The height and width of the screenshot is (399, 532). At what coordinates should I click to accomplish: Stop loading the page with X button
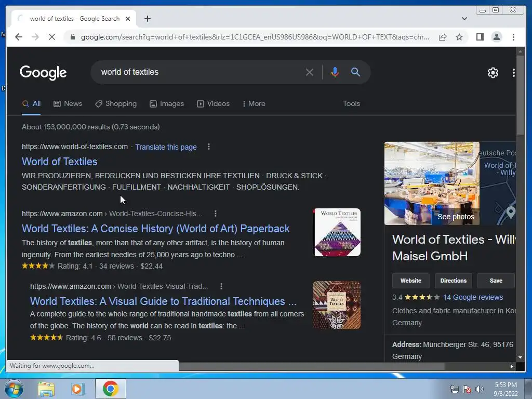click(x=52, y=37)
